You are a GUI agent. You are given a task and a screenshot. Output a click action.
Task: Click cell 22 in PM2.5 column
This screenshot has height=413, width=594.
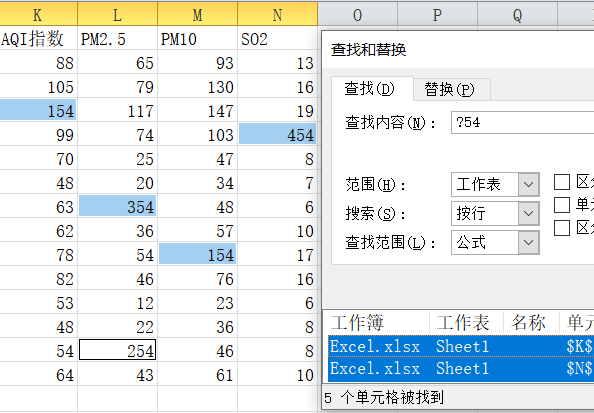[117, 327]
